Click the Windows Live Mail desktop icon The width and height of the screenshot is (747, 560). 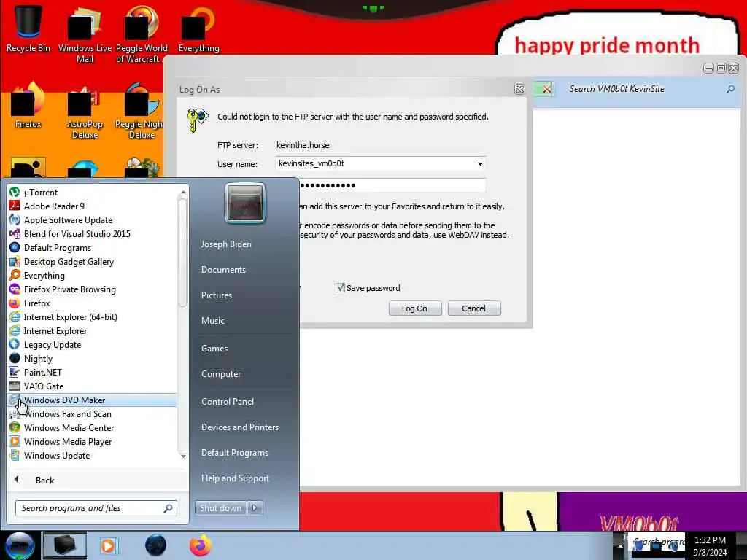pyautogui.click(x=85, y=34)
